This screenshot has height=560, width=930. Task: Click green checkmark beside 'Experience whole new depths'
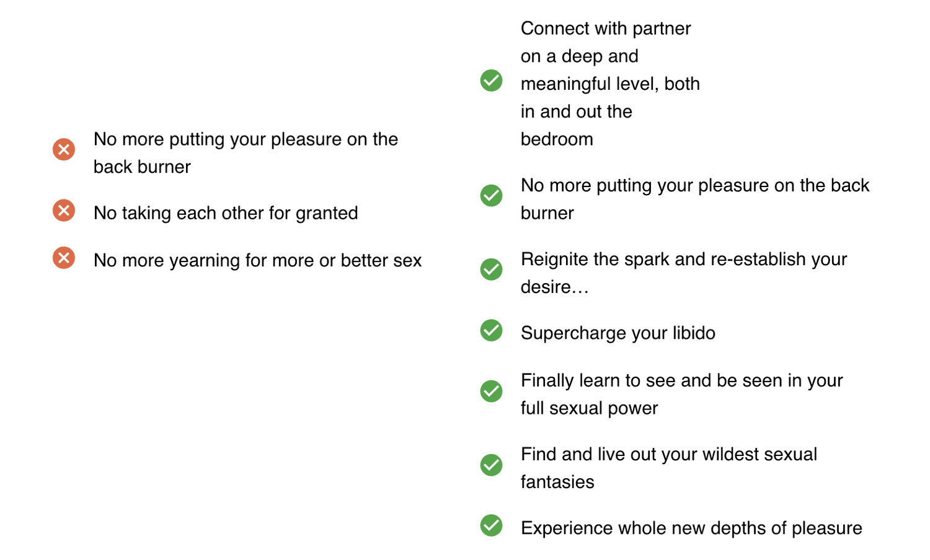[x=492, y=525]
